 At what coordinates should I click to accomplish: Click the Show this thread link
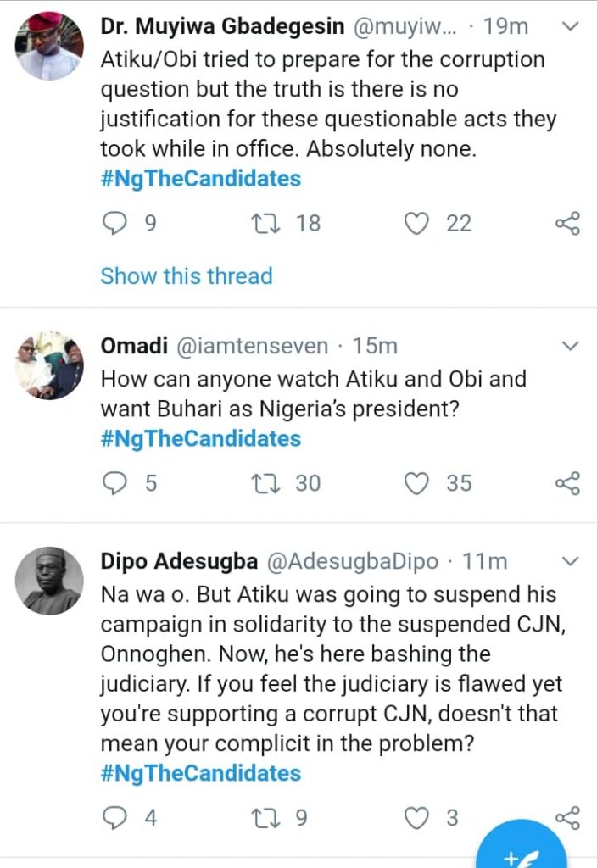(187, 276)
